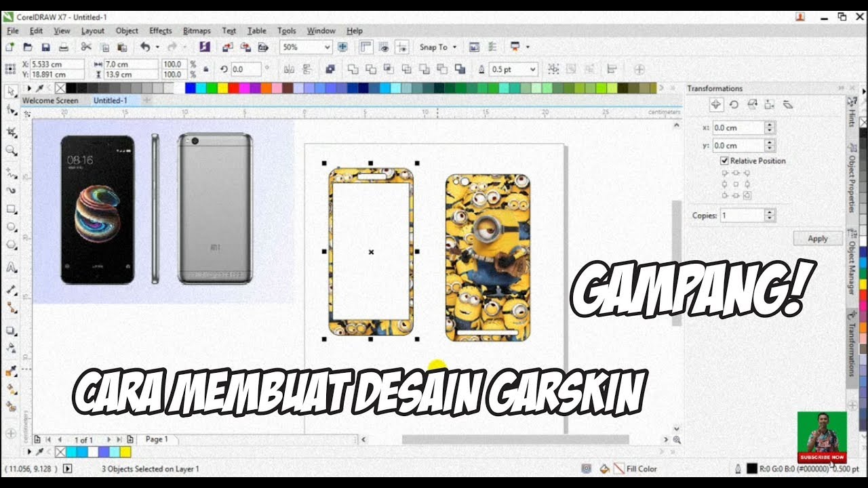Click the Export icon

pyautogui.click(x=245, y=47)
